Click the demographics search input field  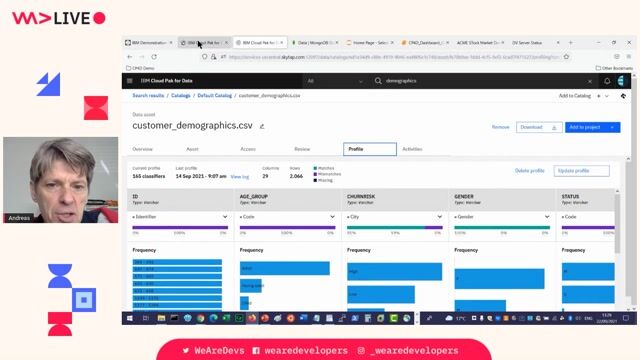(484, 81)
